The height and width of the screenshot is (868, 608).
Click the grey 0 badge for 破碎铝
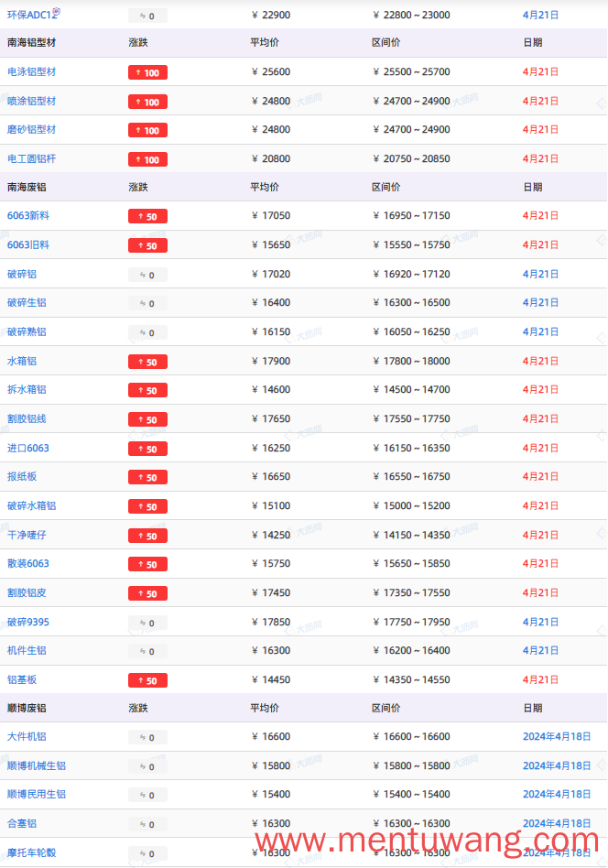pos(147,275)
